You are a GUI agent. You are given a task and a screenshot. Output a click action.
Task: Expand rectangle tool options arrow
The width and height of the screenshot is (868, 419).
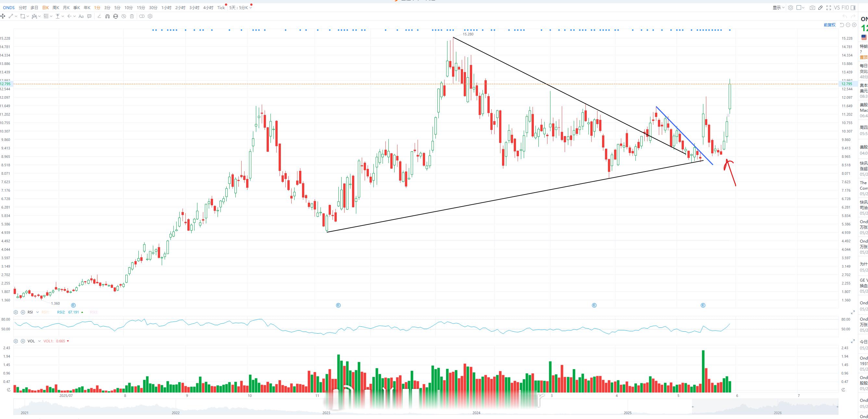[x=28, y=16]
